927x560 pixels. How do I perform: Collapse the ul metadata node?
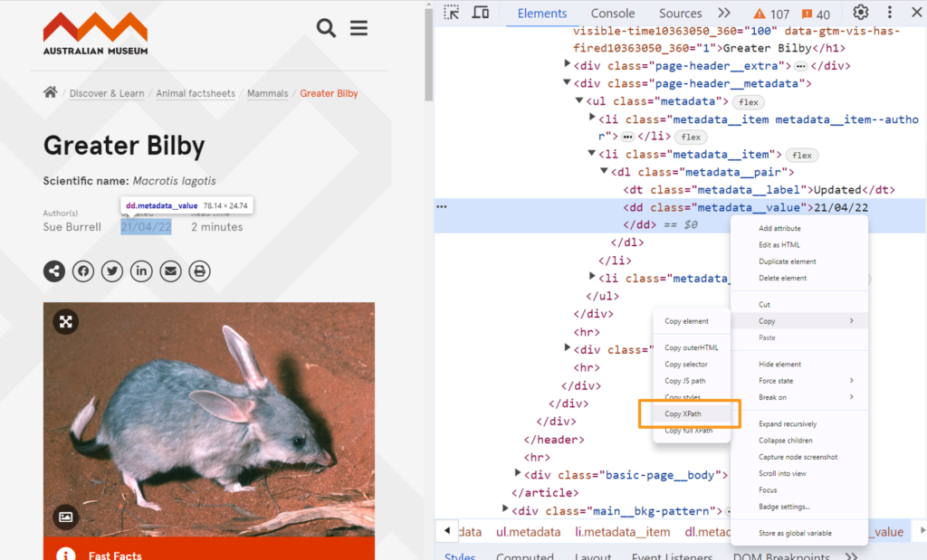pos(579,100)
